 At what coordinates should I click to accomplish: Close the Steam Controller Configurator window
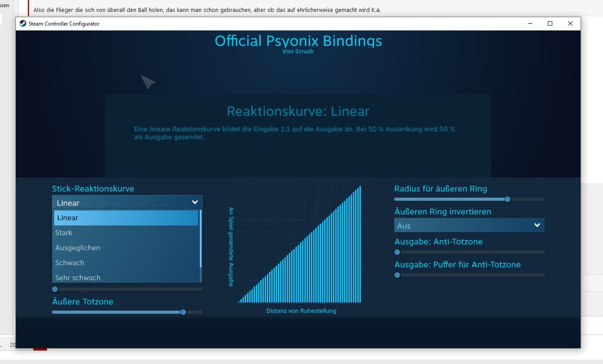pos(570,23)
